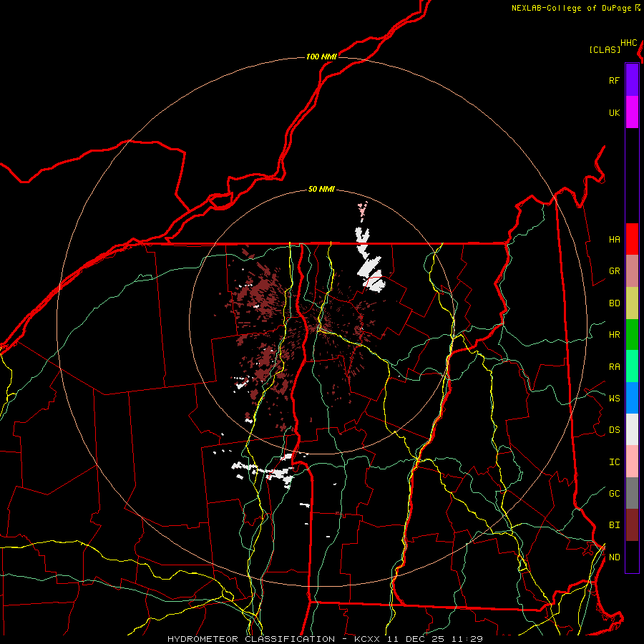Click the 100 NMI range ring label
Screen dimensions: 644x644
coord(321,57)
